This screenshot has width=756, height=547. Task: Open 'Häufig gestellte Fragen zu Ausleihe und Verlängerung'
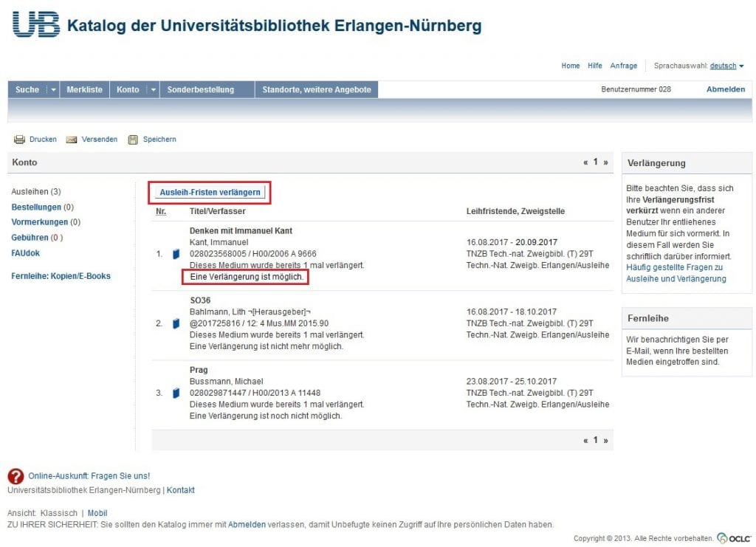click(x=674, y=272)
